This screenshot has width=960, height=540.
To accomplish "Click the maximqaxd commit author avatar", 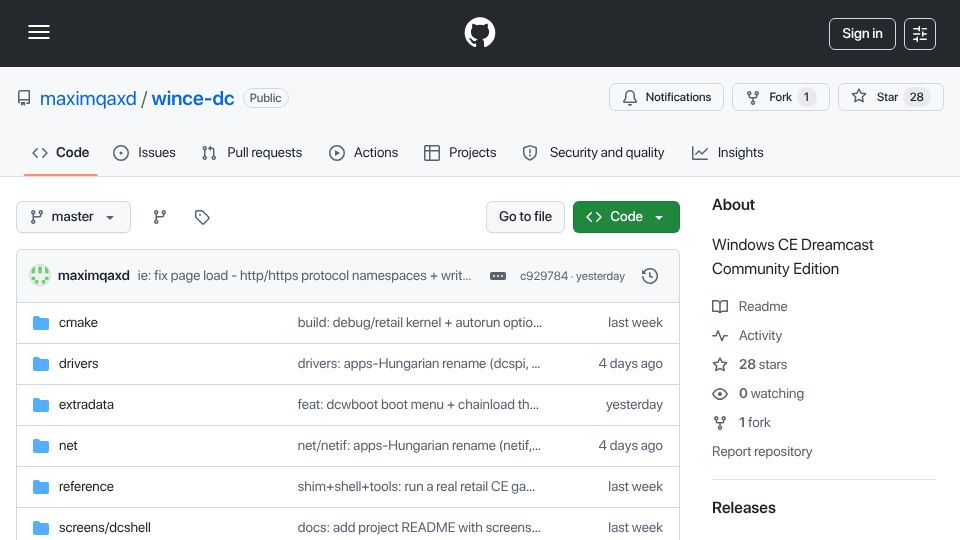I will (x=40, y=276).
